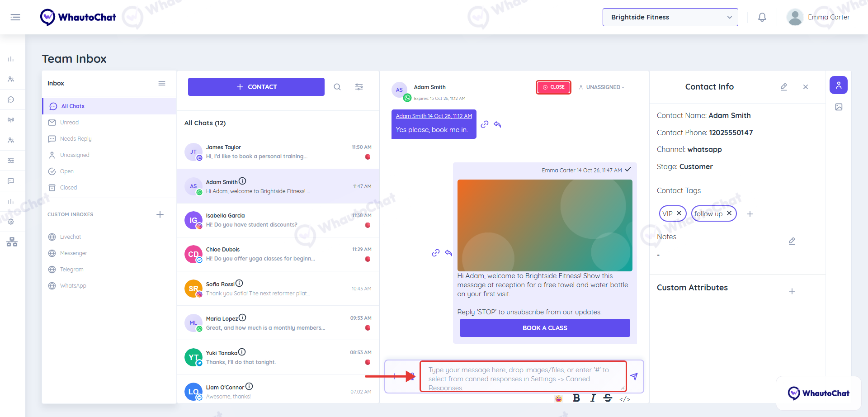Apply italic formatting to message
The width and height of the screenshot is (868, 417).
tap(593, 398)
